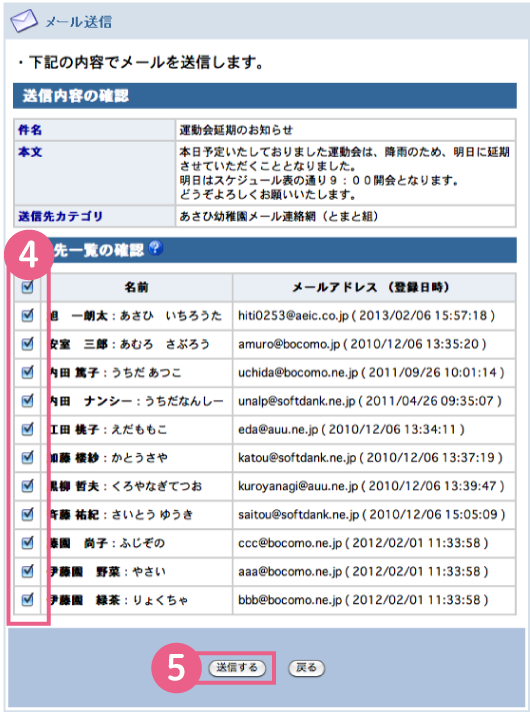Screen dimensions: 530x714
Task: Uncheck the bbb@bocomo.ne.jp row
Action: (28, 599)
